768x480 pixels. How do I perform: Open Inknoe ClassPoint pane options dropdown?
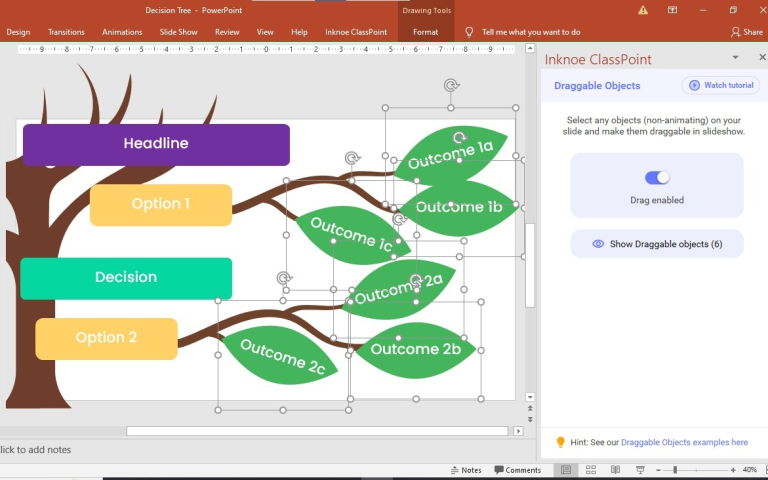click(735, 59)
